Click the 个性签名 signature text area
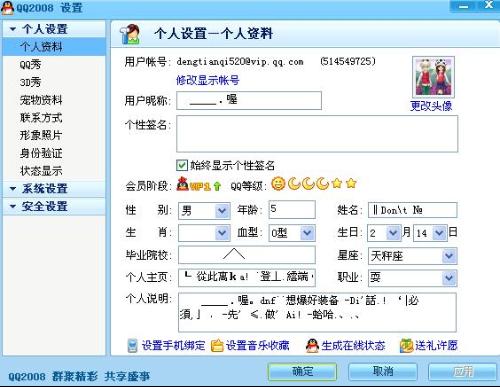 tap(317, 134)
